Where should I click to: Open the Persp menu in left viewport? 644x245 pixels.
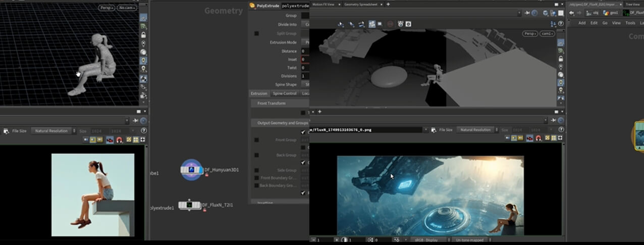[106, 8]
